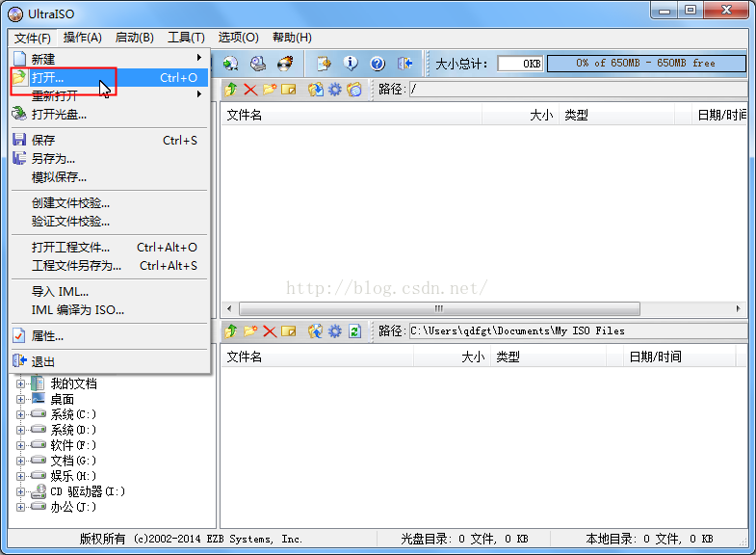Expand the 我的文档 tree node
Viewport: 756px width, 555px height.
[21, 383]
